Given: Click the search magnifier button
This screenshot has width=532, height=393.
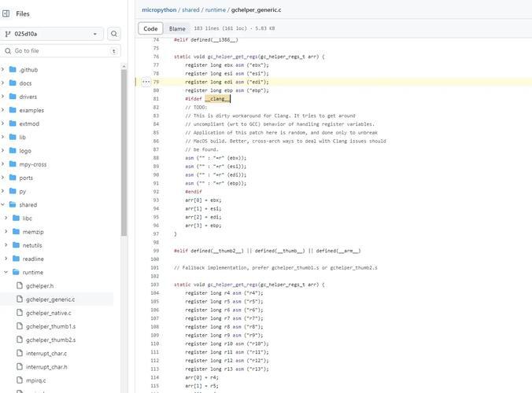Looking at the screenshot, I should pyautogui.click(x=114, y=34).
